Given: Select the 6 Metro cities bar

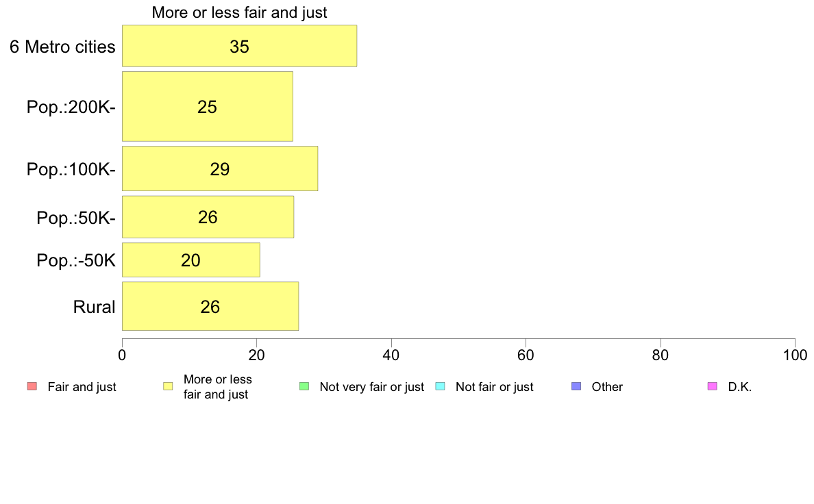Looking at the screenshot, I should click(239, 46).
